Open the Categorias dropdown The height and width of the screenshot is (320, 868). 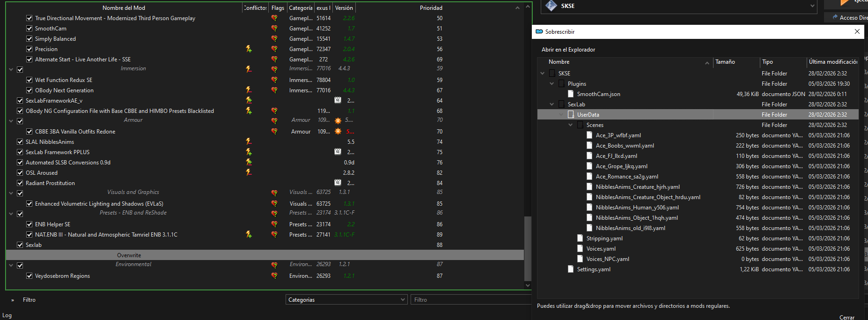[x=346, y=299]
